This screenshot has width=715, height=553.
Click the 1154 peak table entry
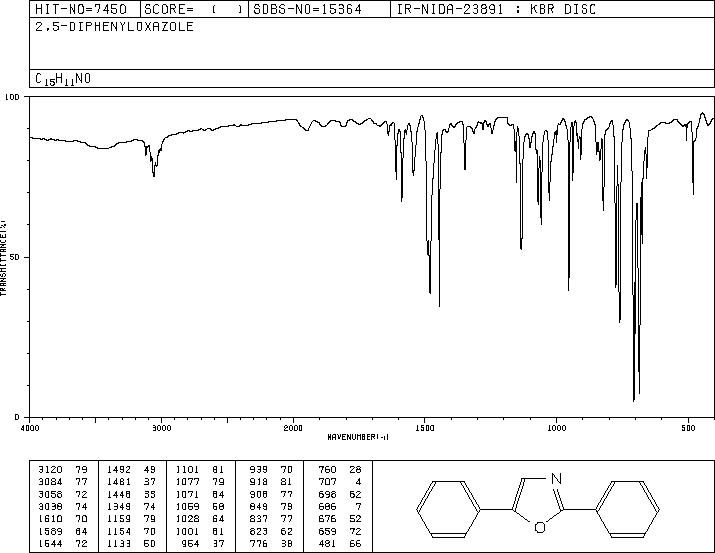tap(131, 532)
